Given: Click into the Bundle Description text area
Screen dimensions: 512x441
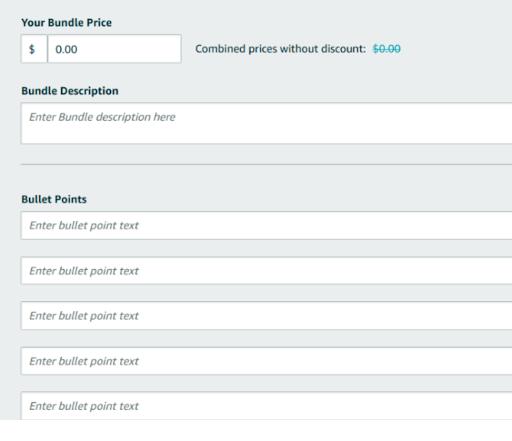Looking at the screenshot, I should 266,123.
